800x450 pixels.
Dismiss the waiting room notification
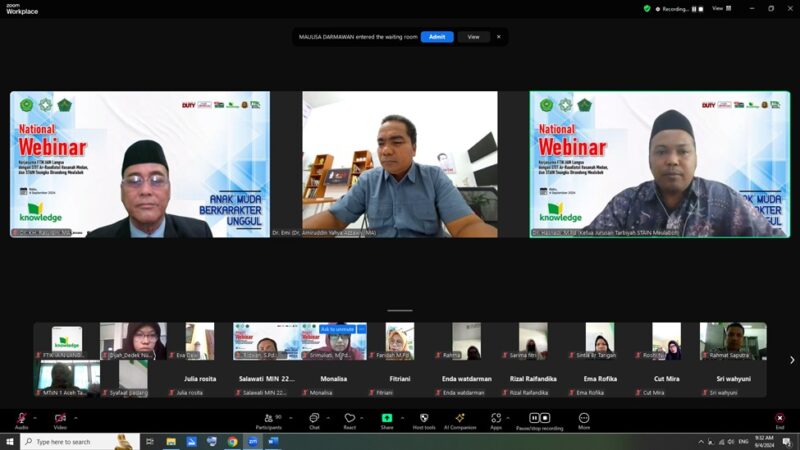pyautogui.click(x=499, y=37)
